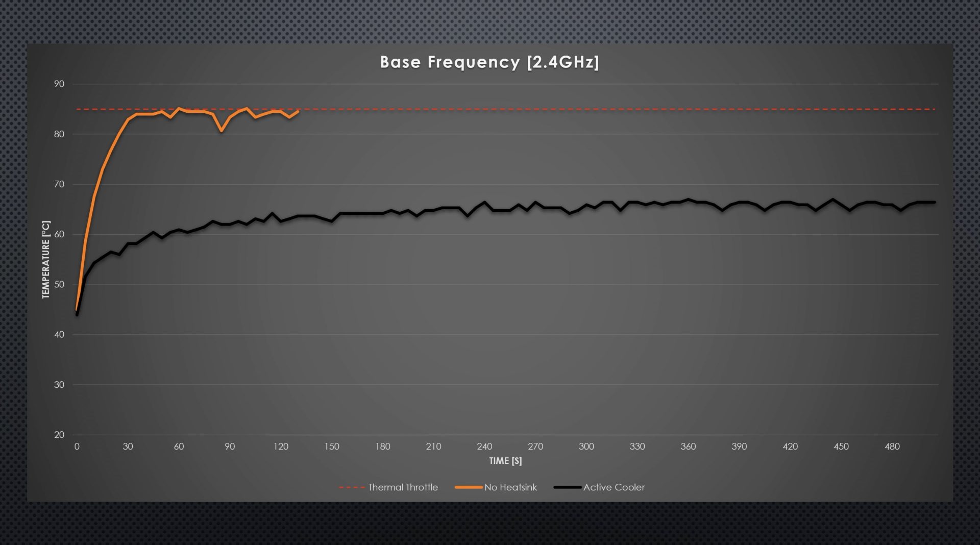Click the 480 tick label on the time axis
The image size is (980, 545).
coord(892,447)
